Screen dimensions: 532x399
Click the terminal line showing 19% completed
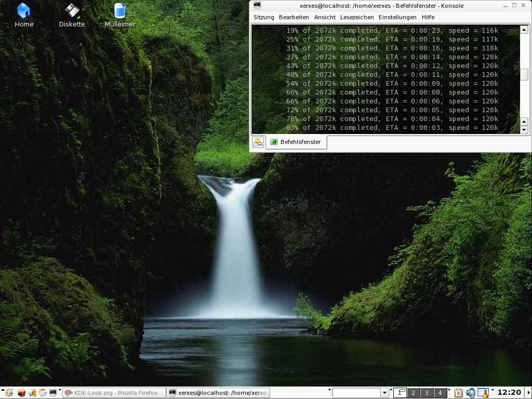[x=392, y=31]
